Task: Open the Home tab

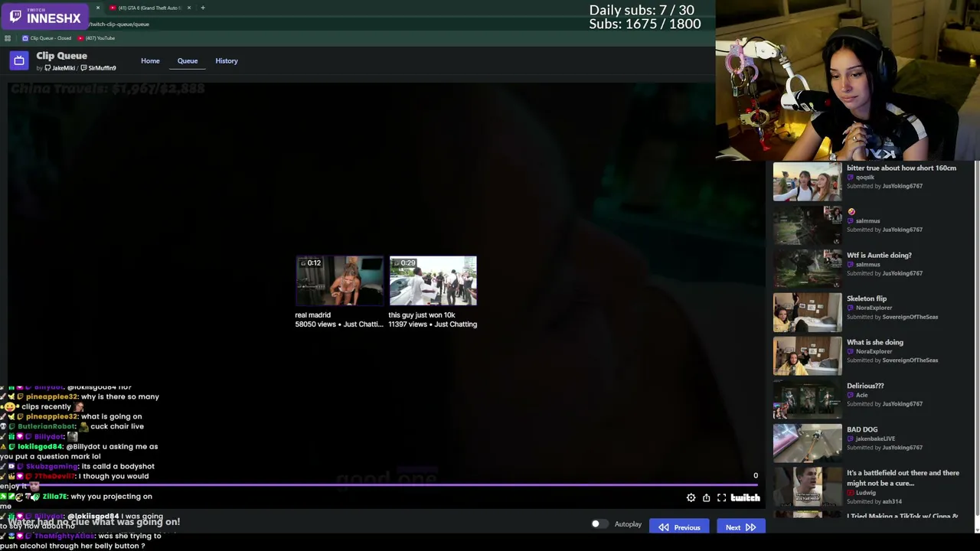Action: point(150,60)
